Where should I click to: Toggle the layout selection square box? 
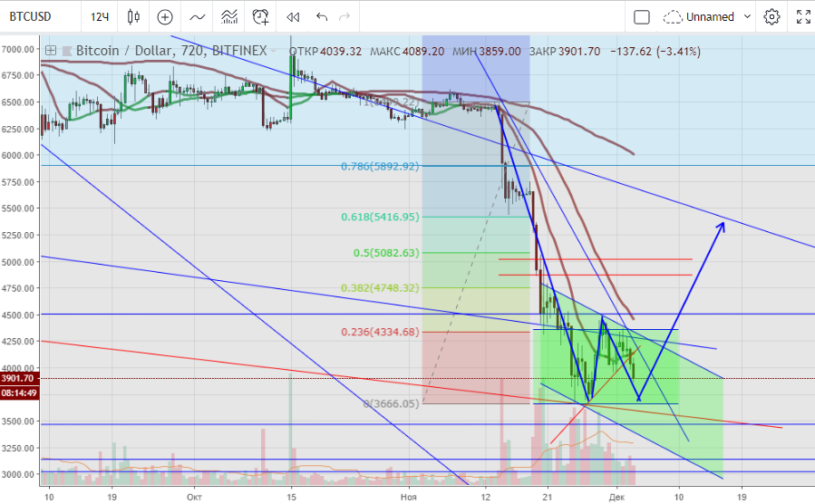coord(642,16)
